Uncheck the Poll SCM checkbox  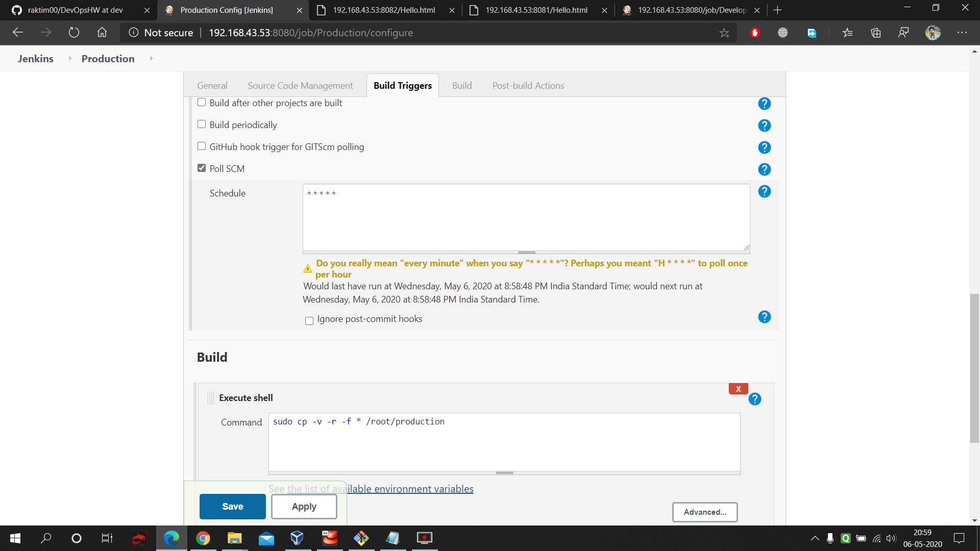click(202, 168)
